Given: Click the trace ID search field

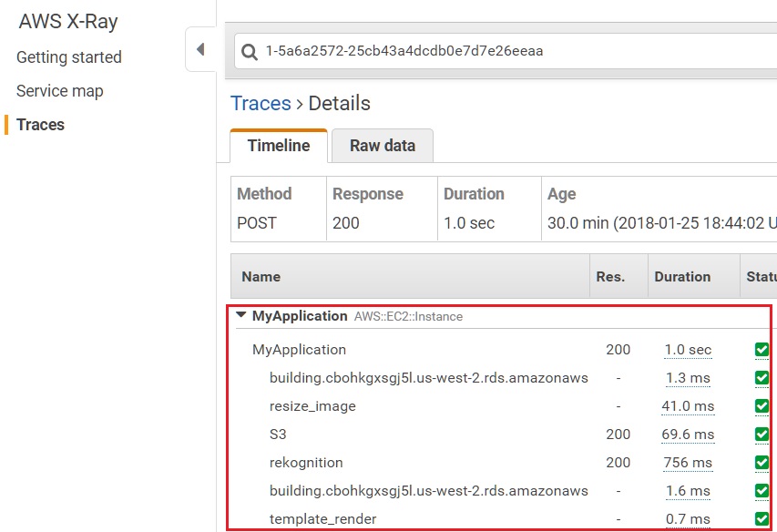Looking at the screenshot, I should [x=506, y=51].
